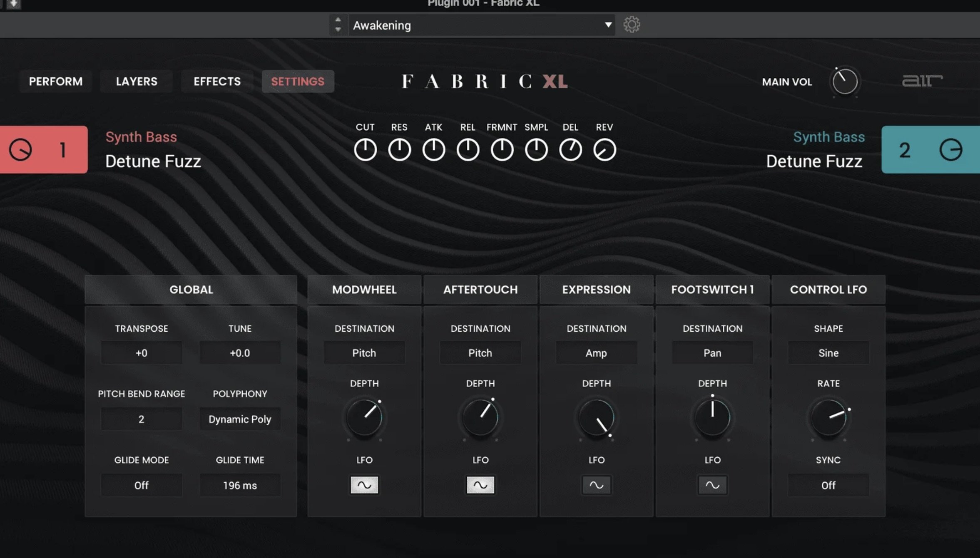Click the CUT macro knob
The image size is (980, 558).
(x=365, y=149)
